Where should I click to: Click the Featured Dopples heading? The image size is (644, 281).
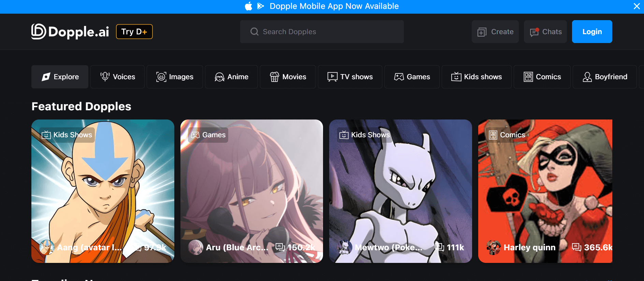pyautogui.click(x=81, y=107)
